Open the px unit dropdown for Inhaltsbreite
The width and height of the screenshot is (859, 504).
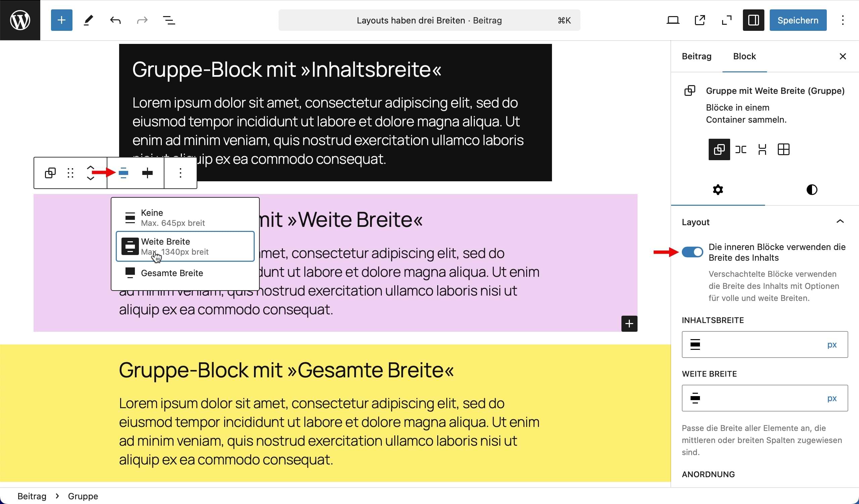(x=832, y=344)
